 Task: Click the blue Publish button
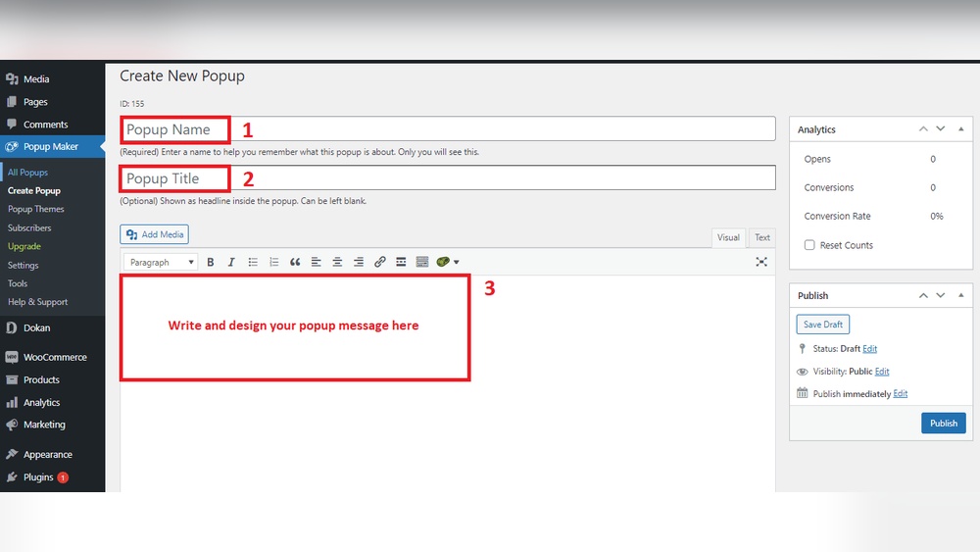tap(943, 424)
